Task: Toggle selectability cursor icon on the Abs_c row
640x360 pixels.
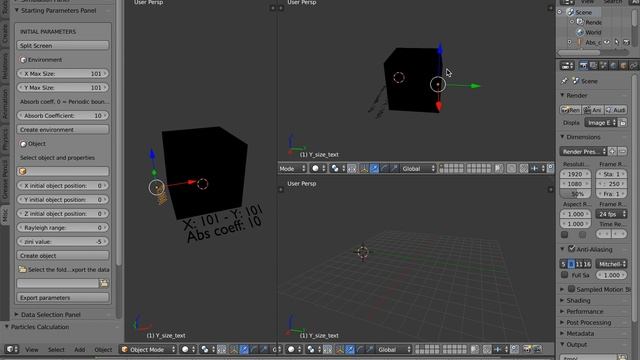Action: click(616, 42)
